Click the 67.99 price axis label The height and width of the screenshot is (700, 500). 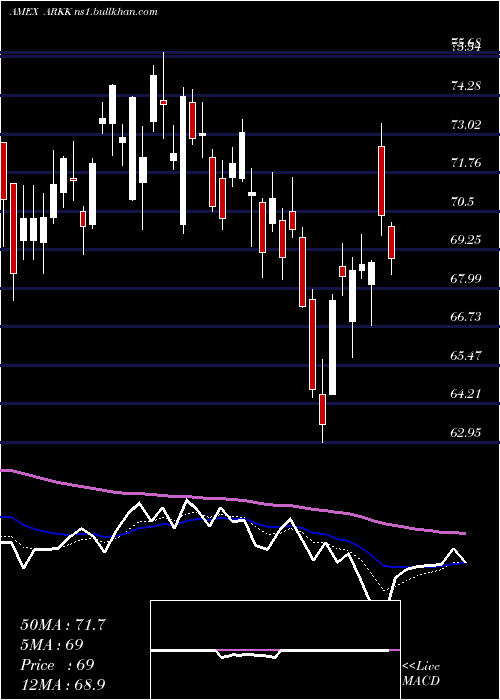467,279
